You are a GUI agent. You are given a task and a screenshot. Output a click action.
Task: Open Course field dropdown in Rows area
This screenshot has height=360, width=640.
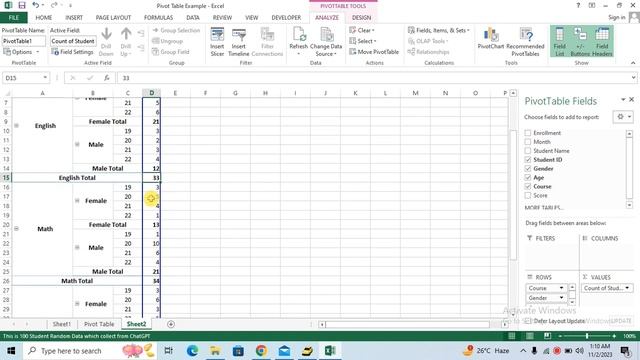pos(562,288)
